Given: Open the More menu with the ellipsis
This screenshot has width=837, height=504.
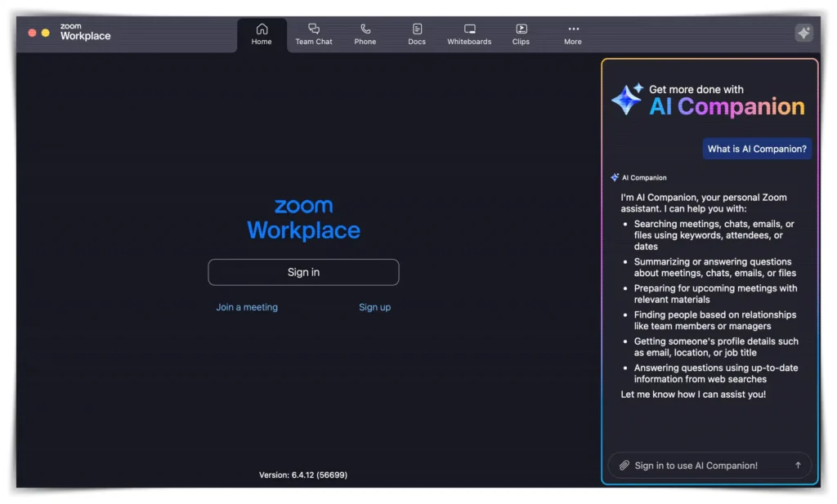Looking at the screenshot, I should point(572,28).
